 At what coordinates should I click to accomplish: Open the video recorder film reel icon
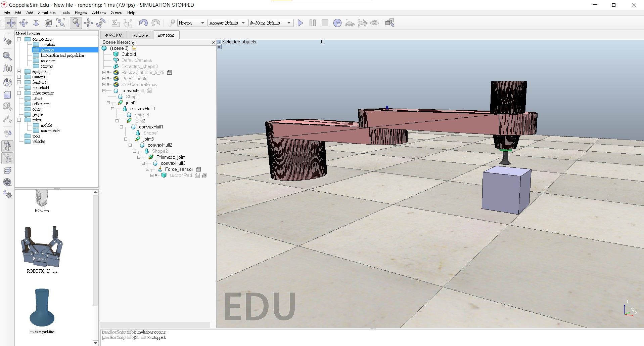pos(7,182)
